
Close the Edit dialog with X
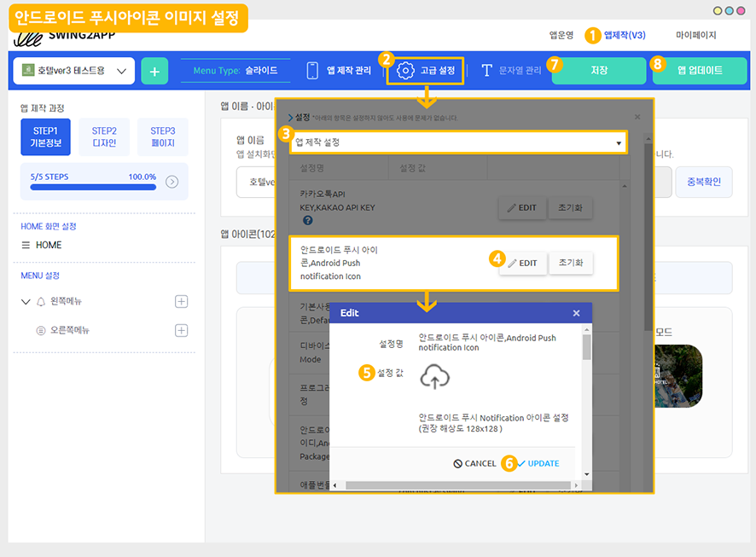576,313
